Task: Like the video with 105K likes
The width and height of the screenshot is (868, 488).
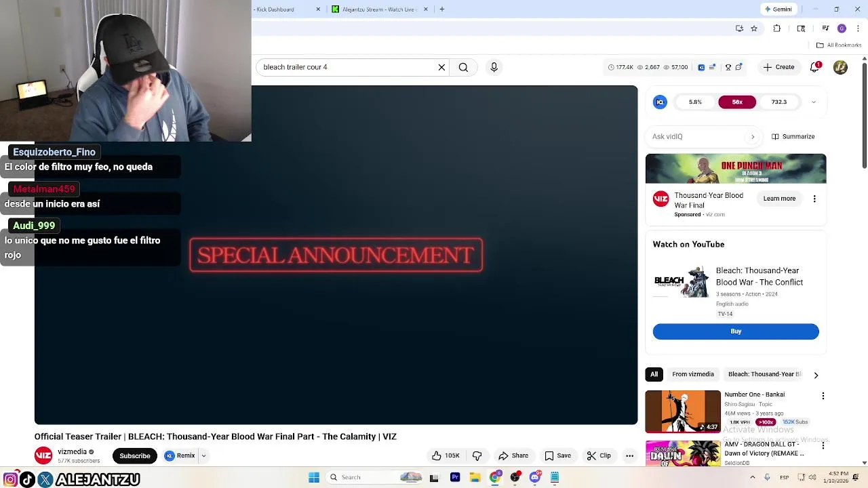Action: tap(446, 455)
